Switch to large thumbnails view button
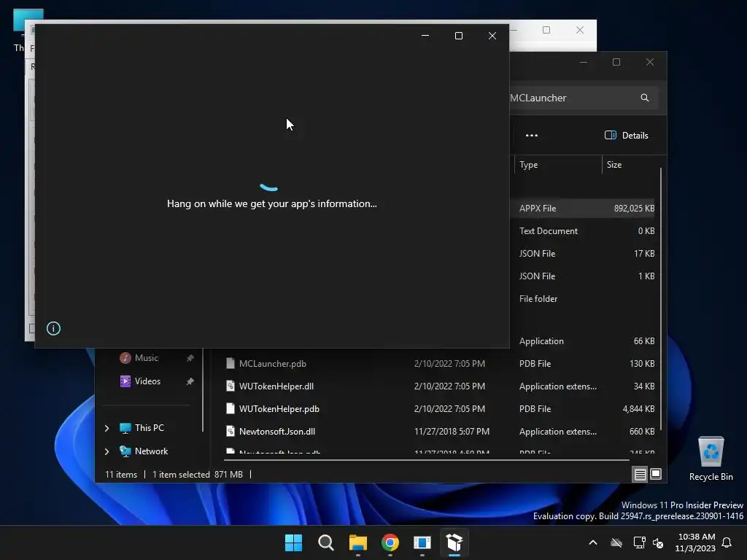This screenshot has height=560, width=747. 656,474
